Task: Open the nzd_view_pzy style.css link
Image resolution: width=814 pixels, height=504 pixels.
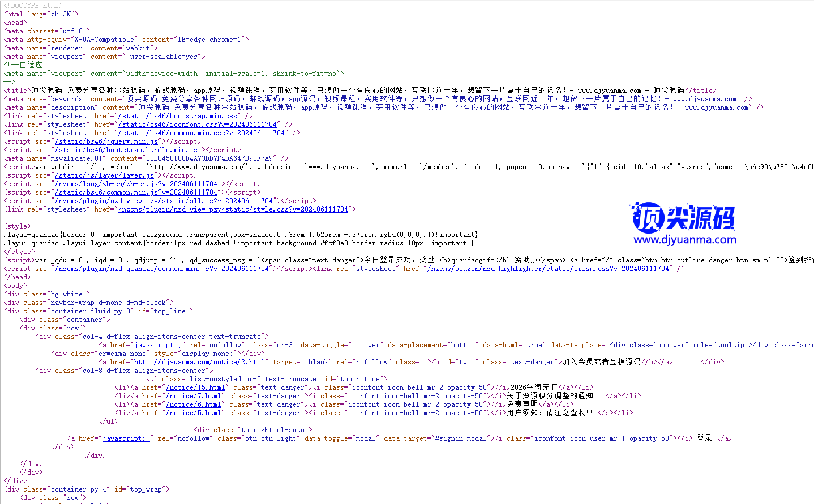Action: pyautogui.click(x=233, y=209)
